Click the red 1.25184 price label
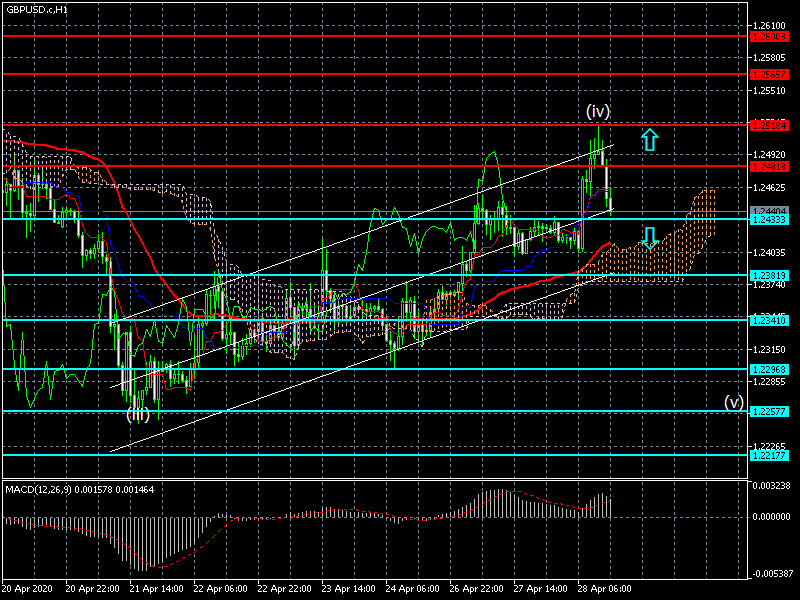The height and width of the screenshot is (600, 800). tap(769, 126)
